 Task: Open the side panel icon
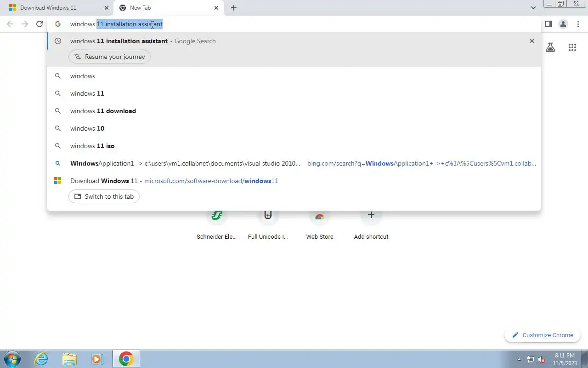pos(548,24)
